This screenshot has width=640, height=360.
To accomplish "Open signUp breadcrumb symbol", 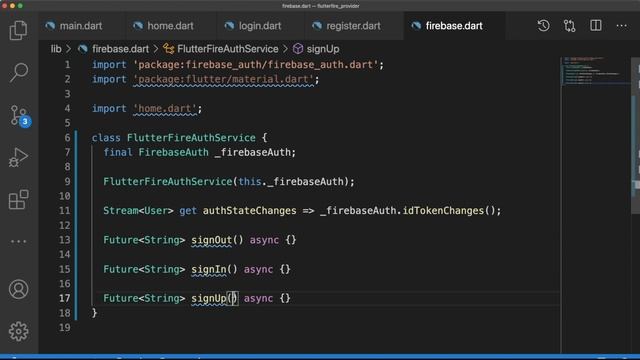I will (x=322, y=49).
